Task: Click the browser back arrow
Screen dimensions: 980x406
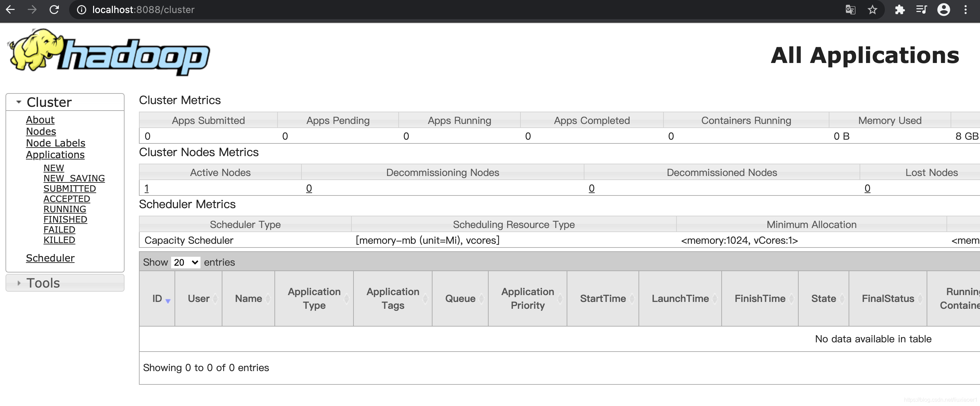Action: 10,10
